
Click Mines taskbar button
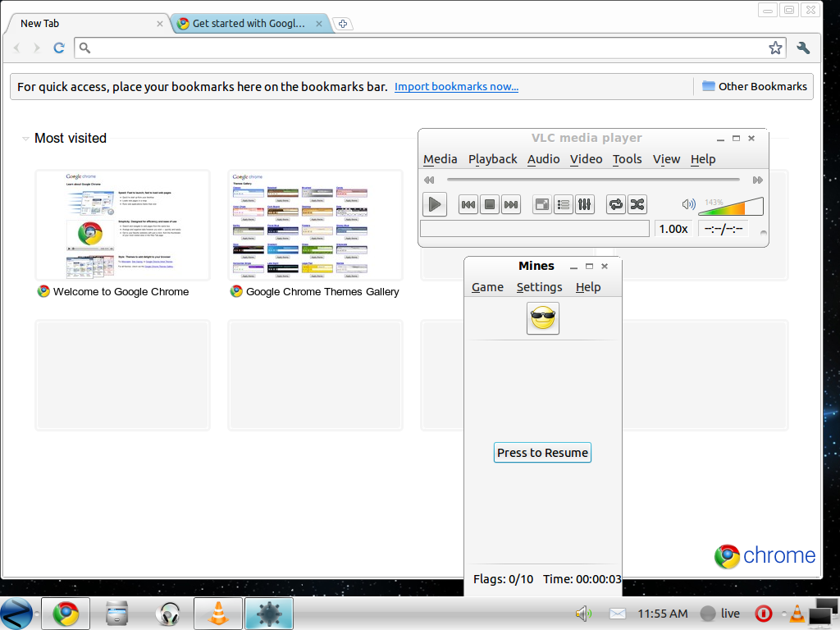269,614
